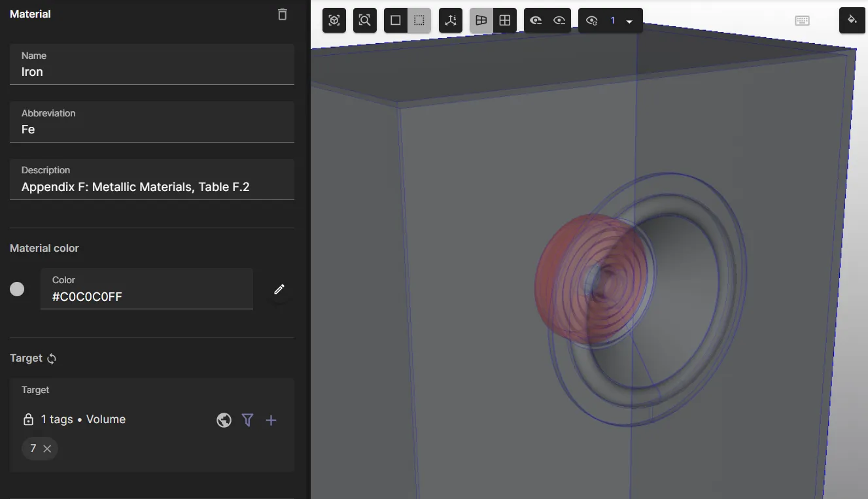Screen dimensions: 868x499
Task: Remove tag 7 with its X
Action: [47, 449]
